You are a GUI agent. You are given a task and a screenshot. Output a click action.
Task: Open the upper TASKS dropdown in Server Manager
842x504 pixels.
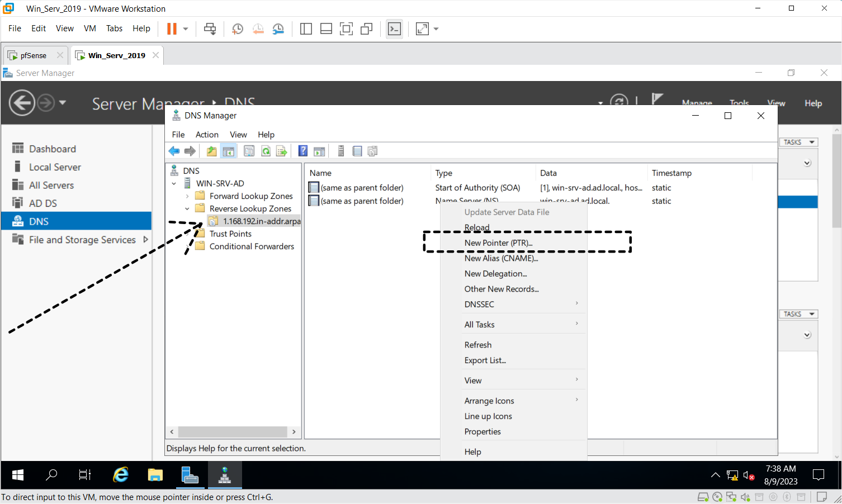pos(798,142)
